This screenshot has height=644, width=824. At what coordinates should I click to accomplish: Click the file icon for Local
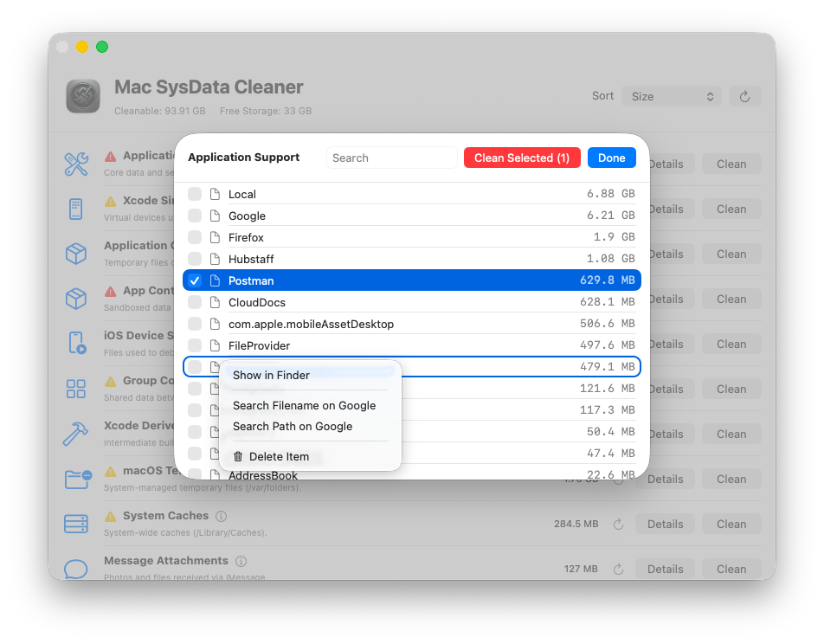click(215, 194)
